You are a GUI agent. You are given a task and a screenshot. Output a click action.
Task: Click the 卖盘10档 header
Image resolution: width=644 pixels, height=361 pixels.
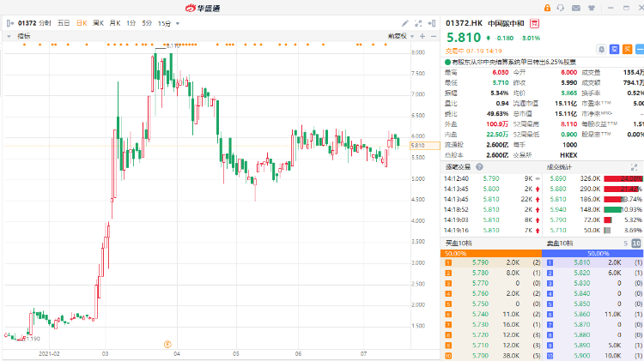pos(560,244)
